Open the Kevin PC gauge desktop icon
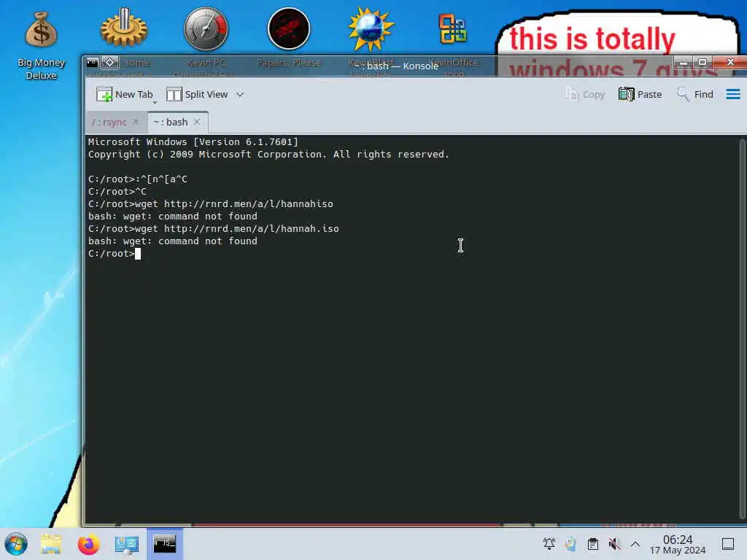Image resolution: width=747 pixels, height=560 pixels. coord(206,28)
